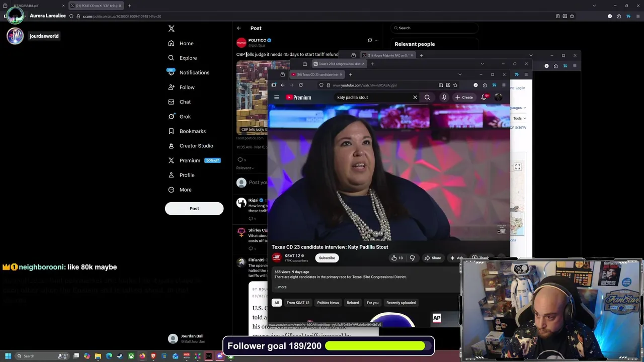This screenshot has height=362, width=644.
Task: Open Explore in X sidebar
Action: tap(183, 58)
